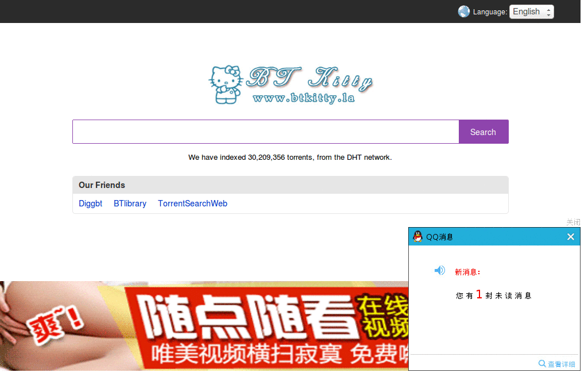The width and height of the screenshot is (588, 380).
Task: Open the Language dropdown showing English
Action: [x=531, y=11]
